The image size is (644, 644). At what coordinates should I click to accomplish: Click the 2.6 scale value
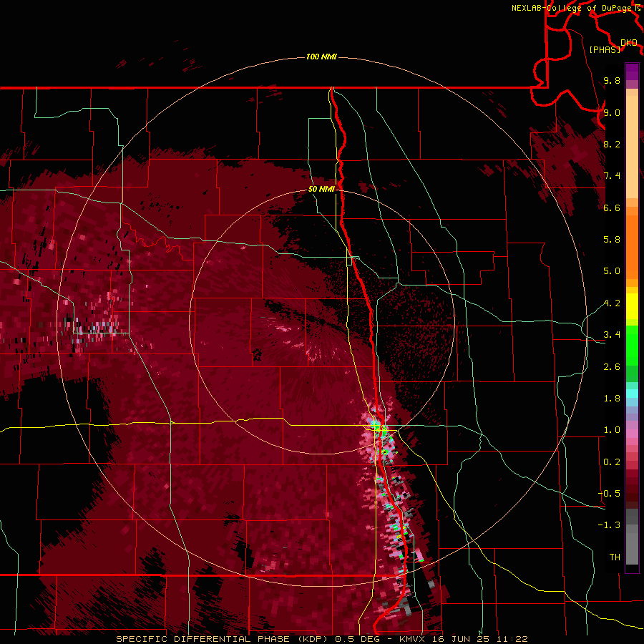click(612, 367)
